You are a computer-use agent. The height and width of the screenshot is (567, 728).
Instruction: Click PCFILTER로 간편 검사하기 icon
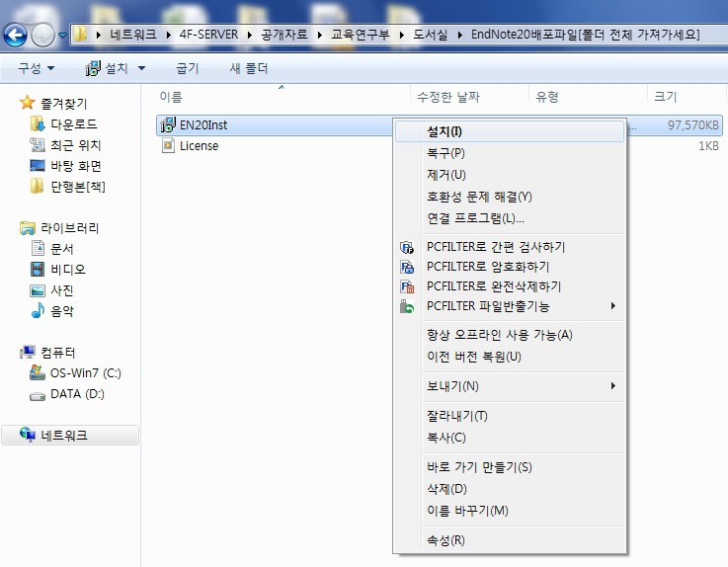point(407,247)
